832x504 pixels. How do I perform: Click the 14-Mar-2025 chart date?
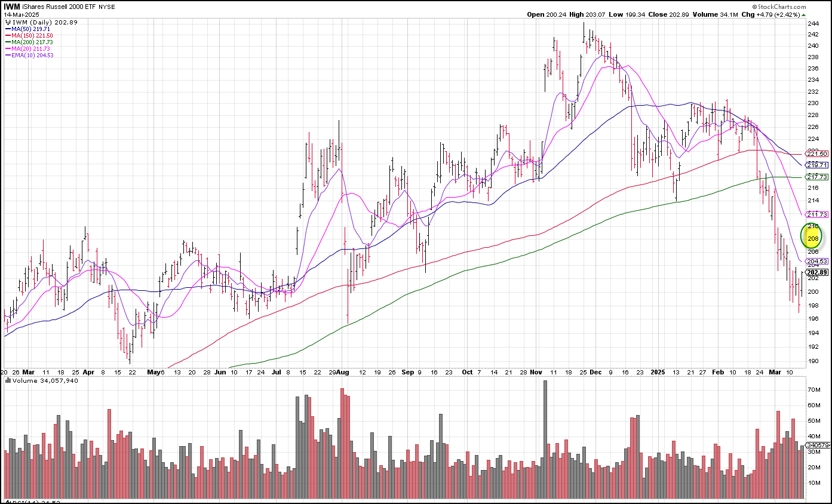tap(20, 14)
